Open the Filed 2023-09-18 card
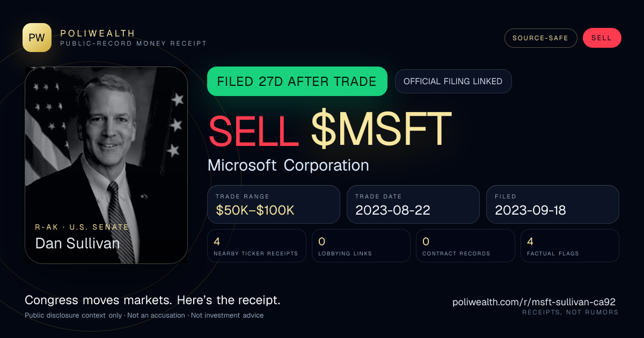Image resolution: width=644 pixels, height=338 pixels. (553, 204)
